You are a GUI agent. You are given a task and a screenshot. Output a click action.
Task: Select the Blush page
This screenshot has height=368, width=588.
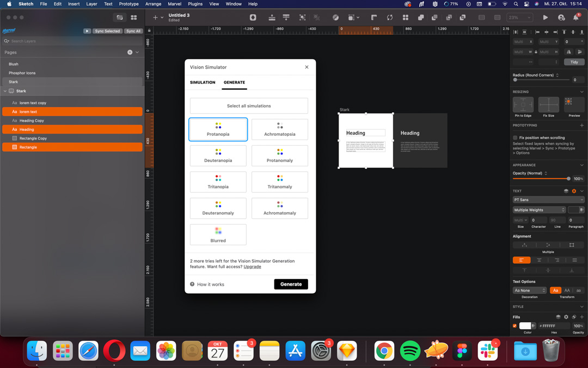[72, 64]
